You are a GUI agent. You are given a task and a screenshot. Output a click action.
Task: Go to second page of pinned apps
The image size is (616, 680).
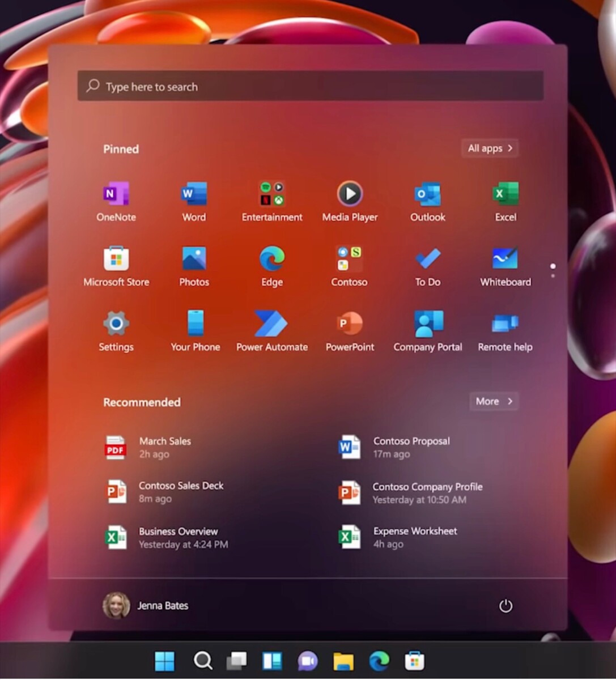click(x=553, y=276)
